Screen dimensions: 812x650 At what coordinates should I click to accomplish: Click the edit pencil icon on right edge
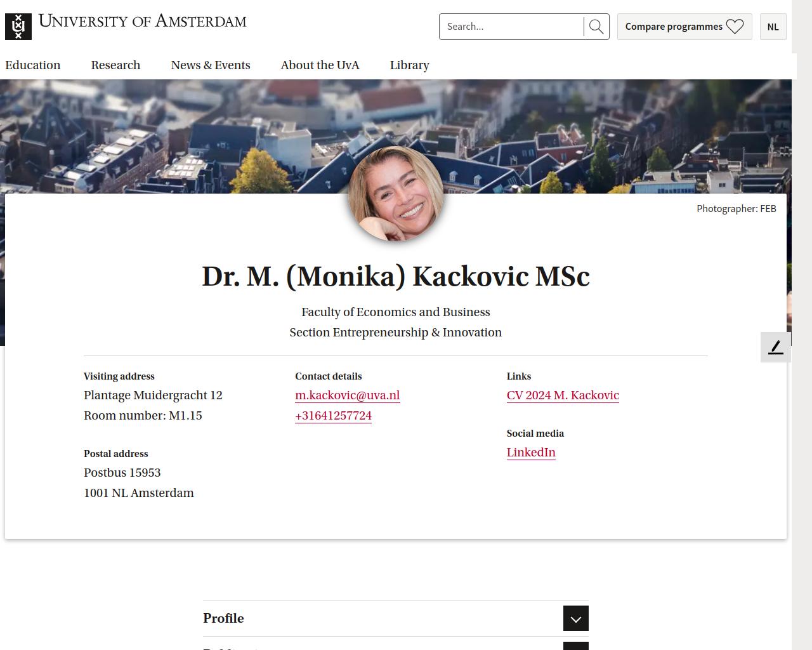776,347
